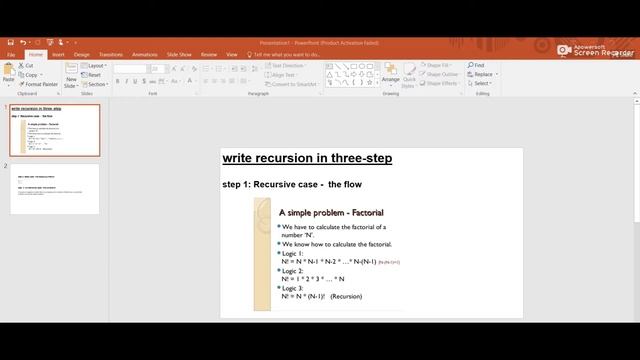
Task: Switch to the Transitions tab
Action: pyautogui.click(x=111, y=54)
